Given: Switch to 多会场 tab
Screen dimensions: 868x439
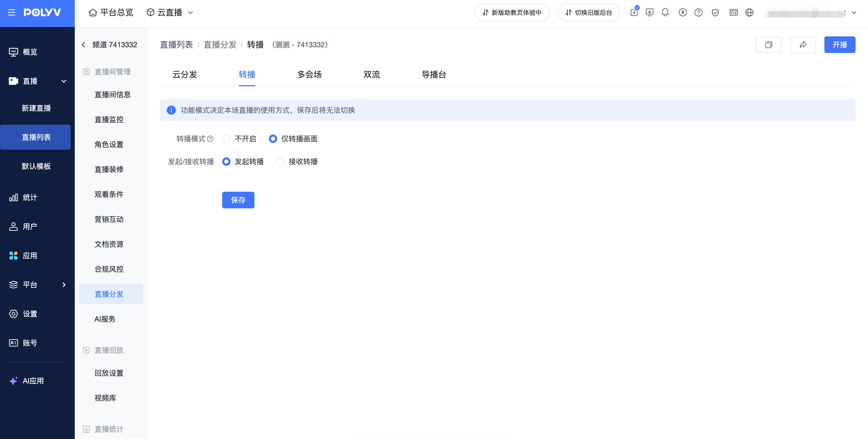Looking at the screenshot, I should coord(309,75).
